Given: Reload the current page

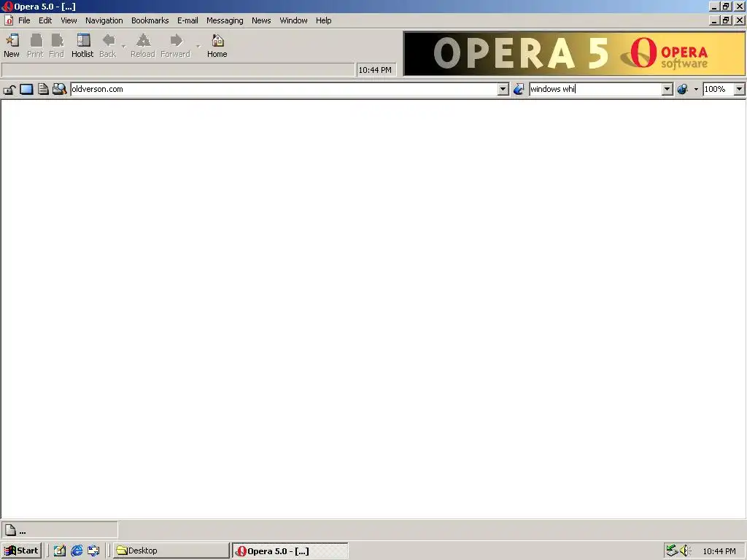Looking at the screenshot, I should (x=143, y=46).
